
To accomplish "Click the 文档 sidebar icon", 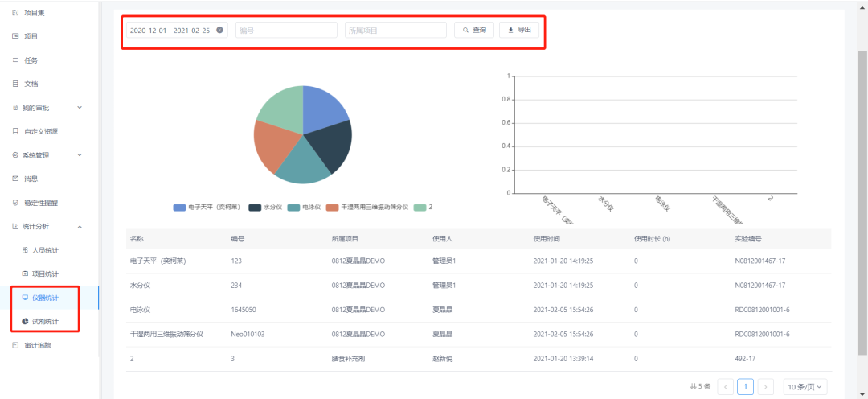I will [x=15, y=84].
